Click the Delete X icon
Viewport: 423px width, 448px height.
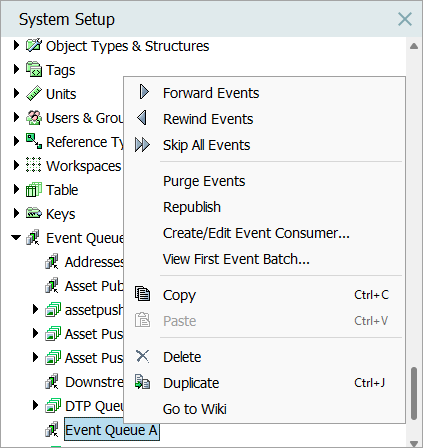143,356
